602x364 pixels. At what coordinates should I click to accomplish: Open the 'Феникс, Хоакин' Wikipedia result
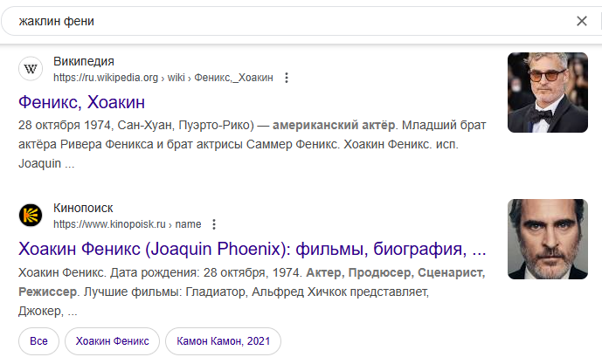tap(81, 102)
